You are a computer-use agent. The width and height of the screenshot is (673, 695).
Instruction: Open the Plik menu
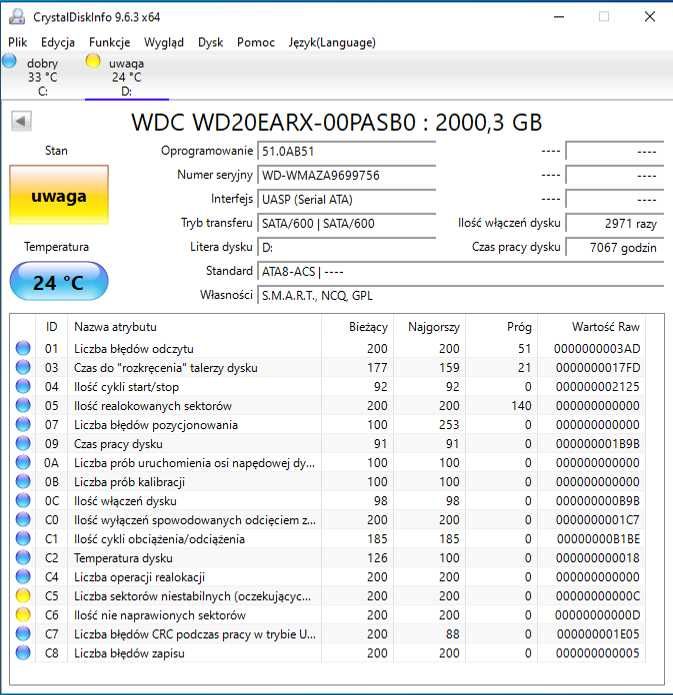coord(18,42)
